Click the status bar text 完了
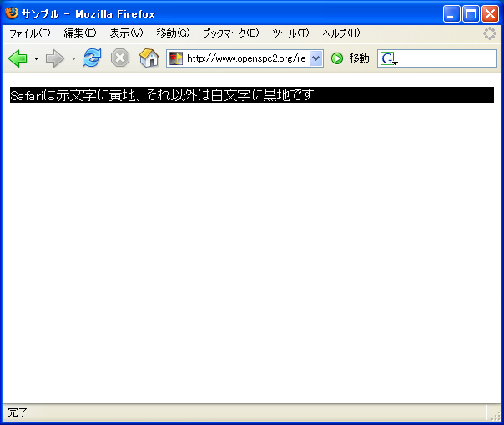 tap(18, 412)
